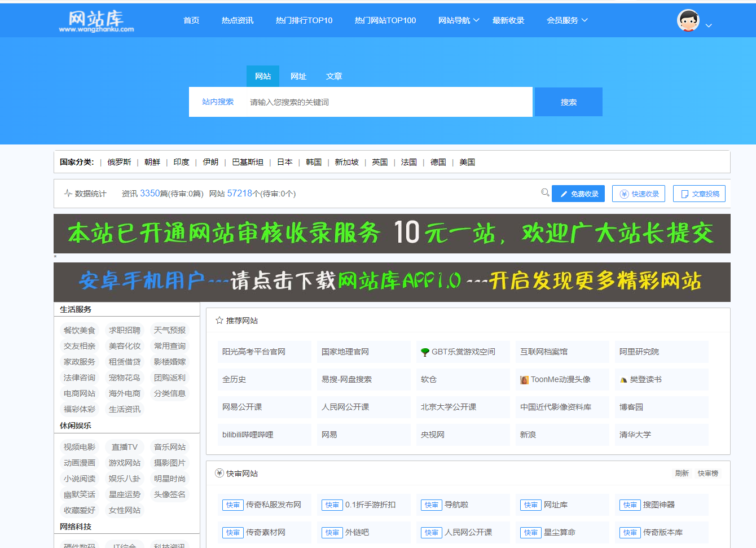
Task: Open the 站内搜索 scope selector
Action: pos(218,102)
